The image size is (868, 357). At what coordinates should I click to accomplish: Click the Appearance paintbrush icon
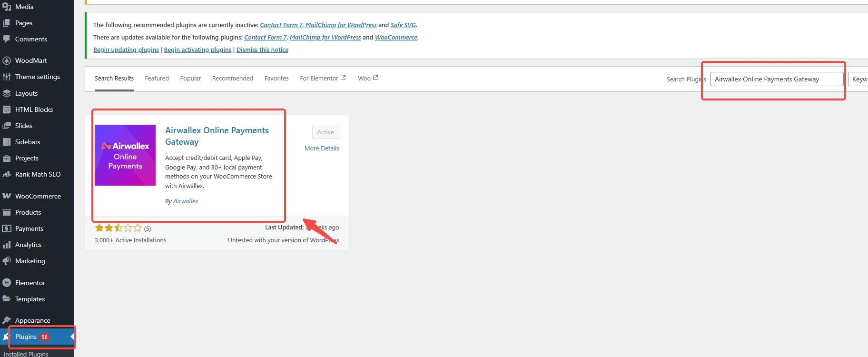coord(7,320)
